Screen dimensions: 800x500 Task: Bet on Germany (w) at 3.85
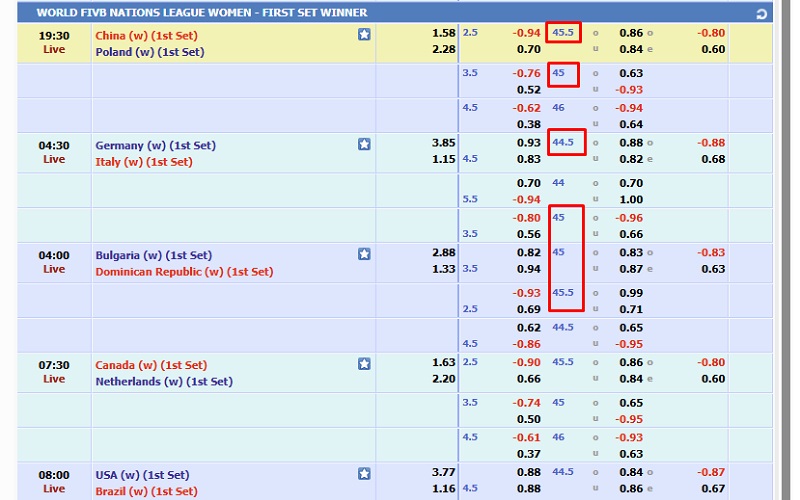(444, 143)
